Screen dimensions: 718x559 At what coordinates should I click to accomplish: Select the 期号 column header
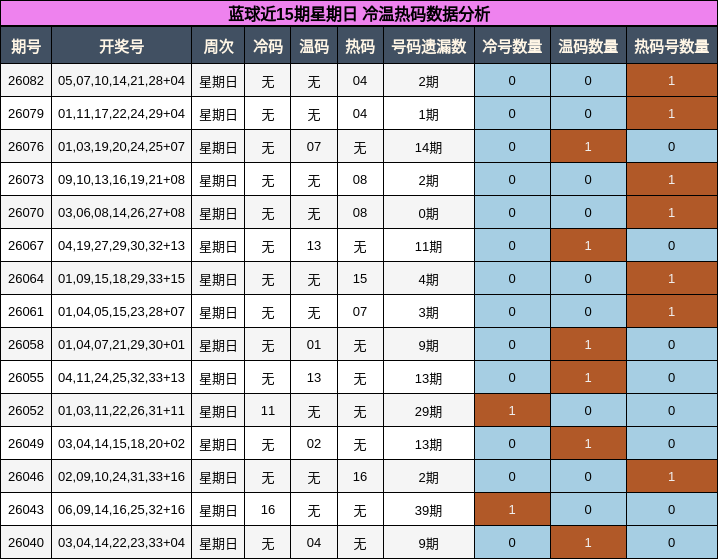coord(26,45)
